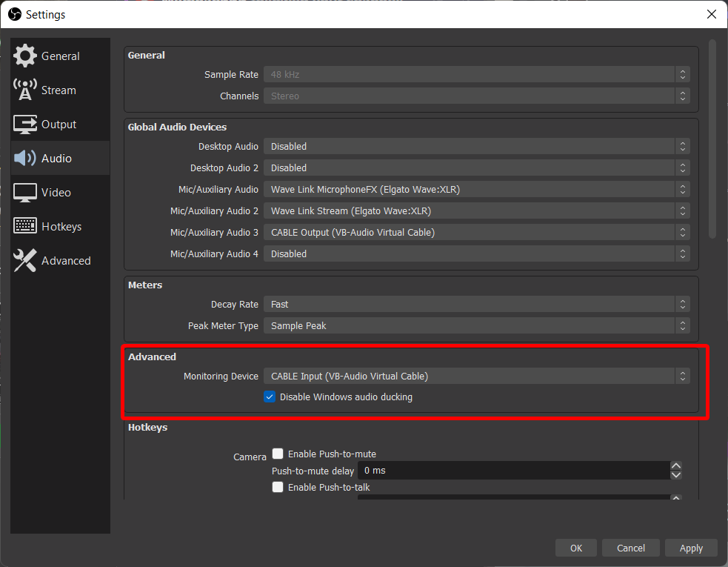Image resolution: width=728 pixels, height=567 pixels.
Task: Click the Hotkeys keyboard icon
Action: (24, 226)
